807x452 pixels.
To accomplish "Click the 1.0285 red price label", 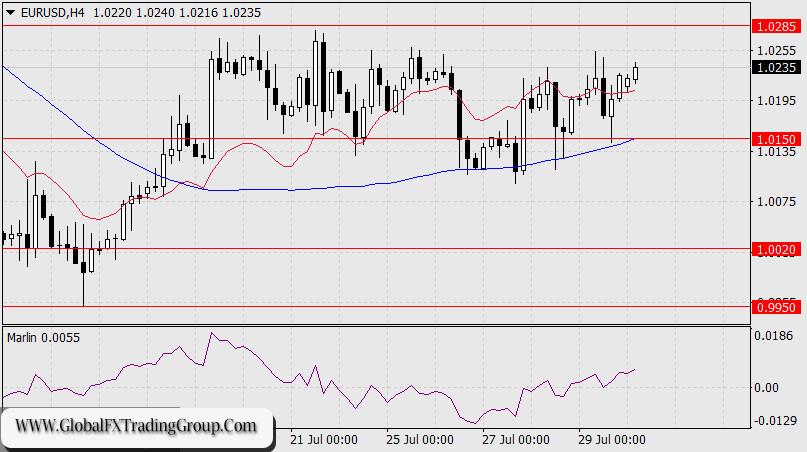I will [776, 26].
